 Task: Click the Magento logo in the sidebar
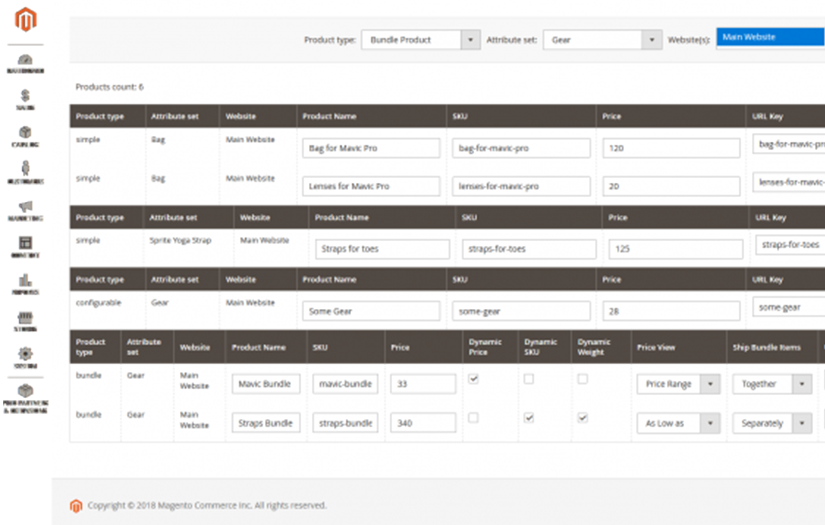click(x=25, y=19)
